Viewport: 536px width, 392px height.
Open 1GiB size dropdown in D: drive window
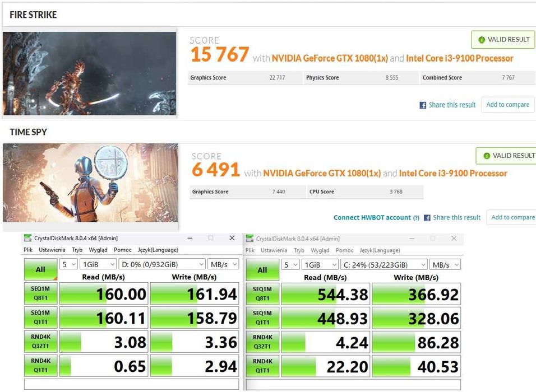98,264
